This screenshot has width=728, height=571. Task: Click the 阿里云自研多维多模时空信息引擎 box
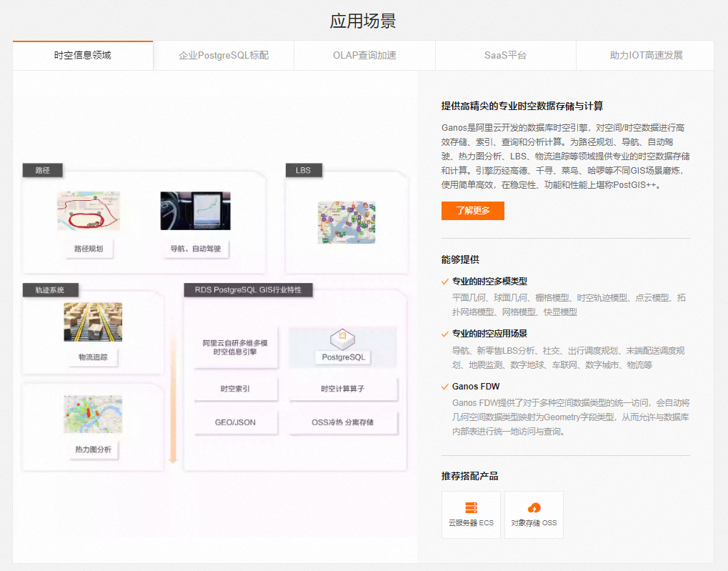(235, 347)
